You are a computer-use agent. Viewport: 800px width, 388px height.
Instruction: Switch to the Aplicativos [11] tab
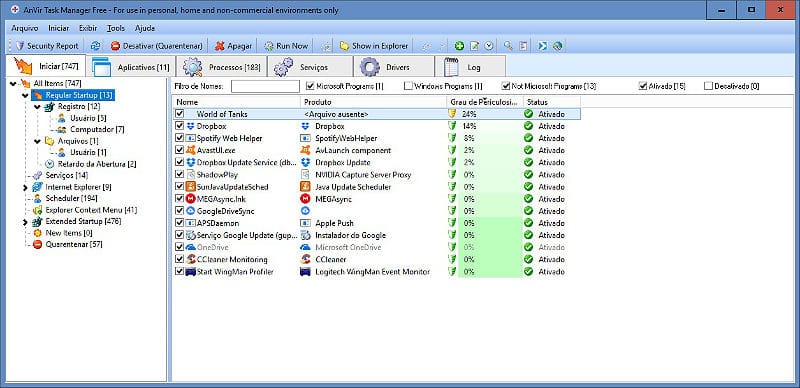(x=131, y=67)
